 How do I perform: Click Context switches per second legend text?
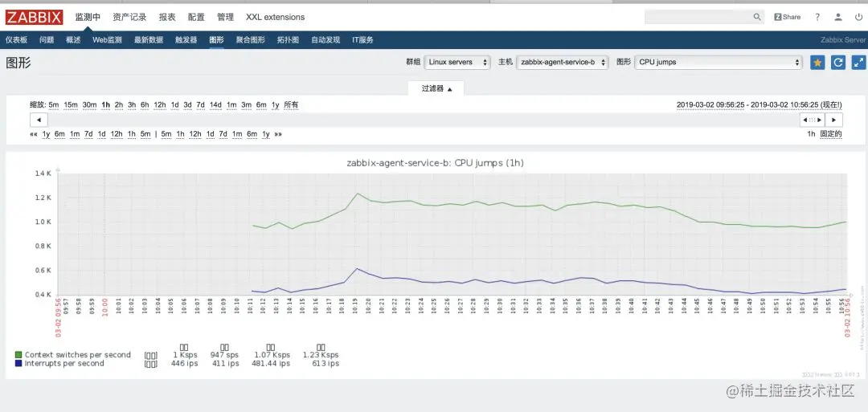(77, 355)
